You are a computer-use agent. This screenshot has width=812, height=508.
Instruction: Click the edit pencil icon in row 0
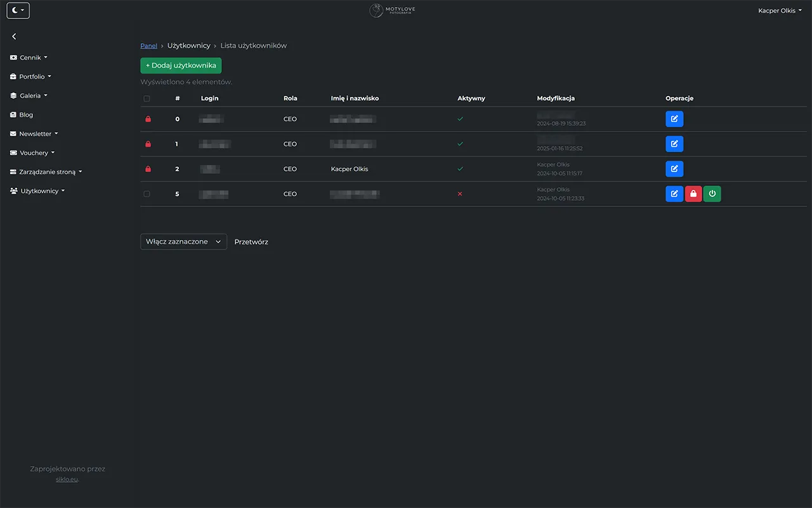click(674, 119)
